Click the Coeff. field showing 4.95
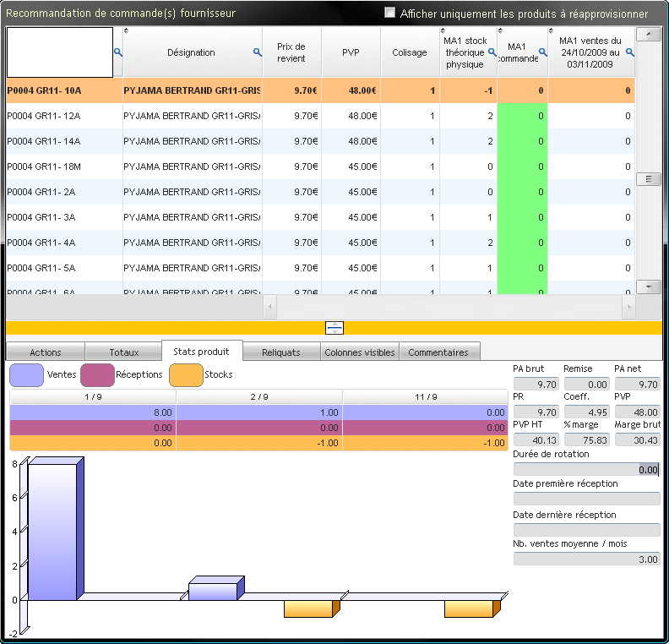The width and height of the screenshot is (669, 644). point(587,412)
